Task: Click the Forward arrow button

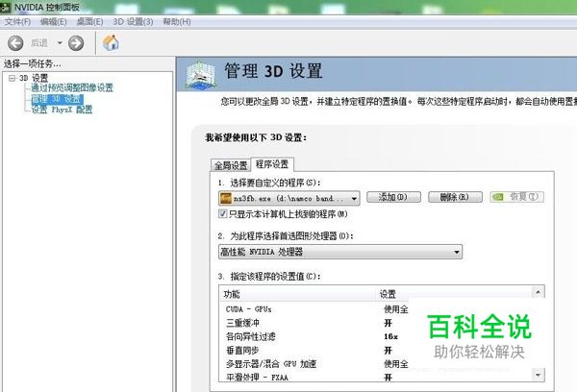Action: [76, 43]
